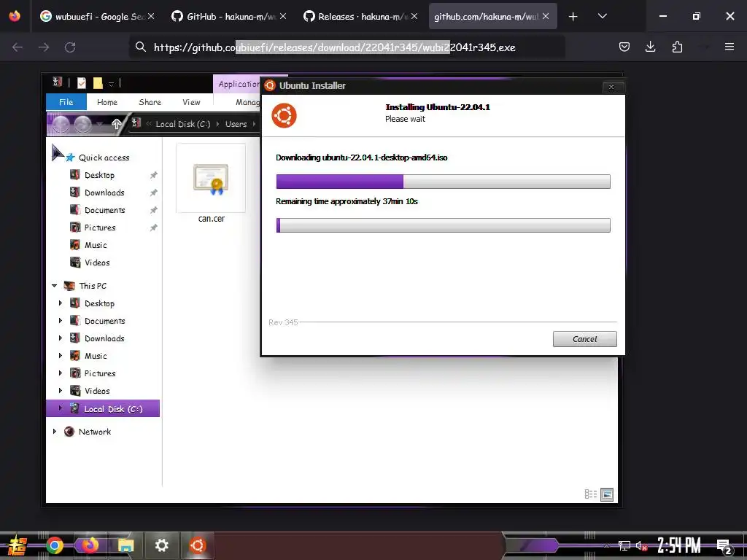Click the Ubuntu logo in installer header
Image resolution: width=747 pixels, height=560 pixels.
(x=284, y=115)
